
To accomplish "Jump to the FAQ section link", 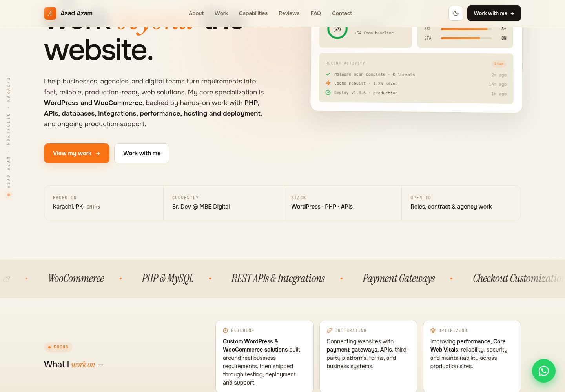I will click(x=316, y=13).
